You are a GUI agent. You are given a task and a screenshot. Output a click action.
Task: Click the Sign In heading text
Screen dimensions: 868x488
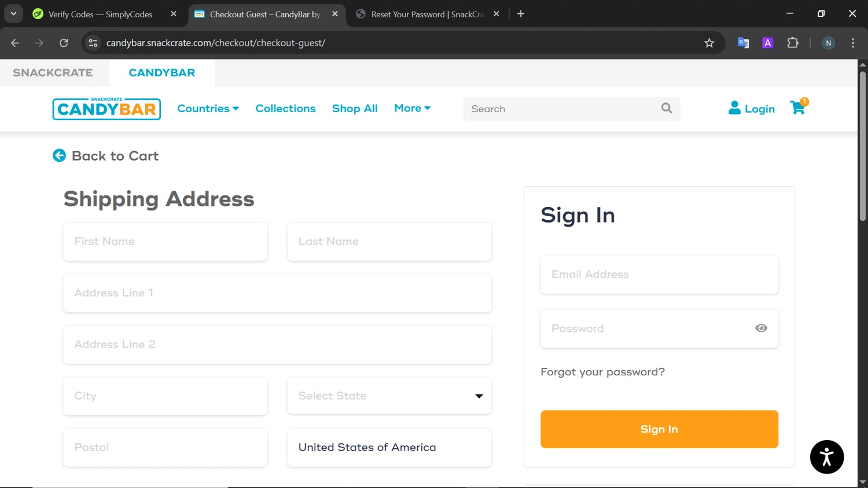click(x=578, y=215)
